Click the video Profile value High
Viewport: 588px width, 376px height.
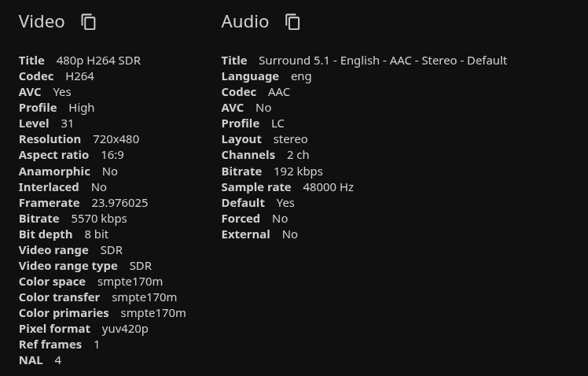click(81, 108)
